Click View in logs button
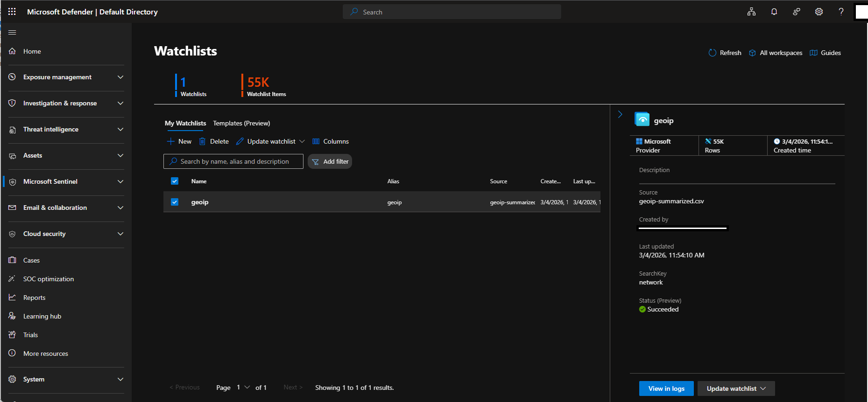868x402 pixels. (666, 388)
